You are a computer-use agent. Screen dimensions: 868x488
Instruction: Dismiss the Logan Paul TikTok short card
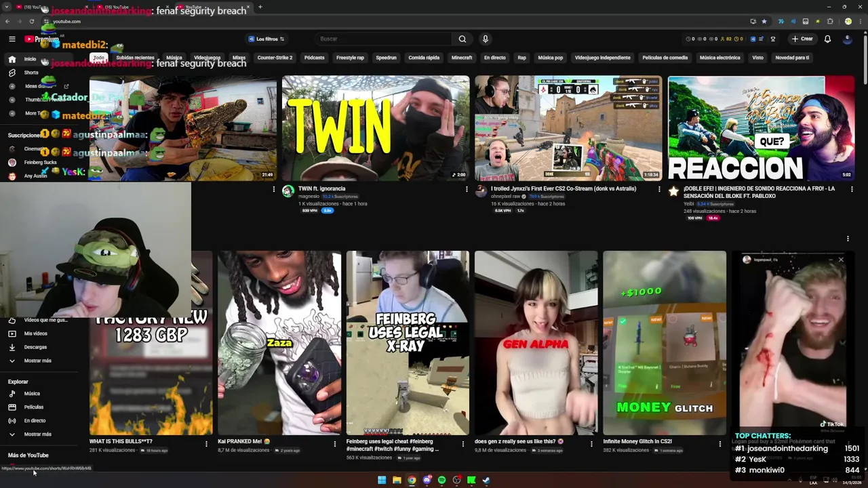click(x=841, y=260)
